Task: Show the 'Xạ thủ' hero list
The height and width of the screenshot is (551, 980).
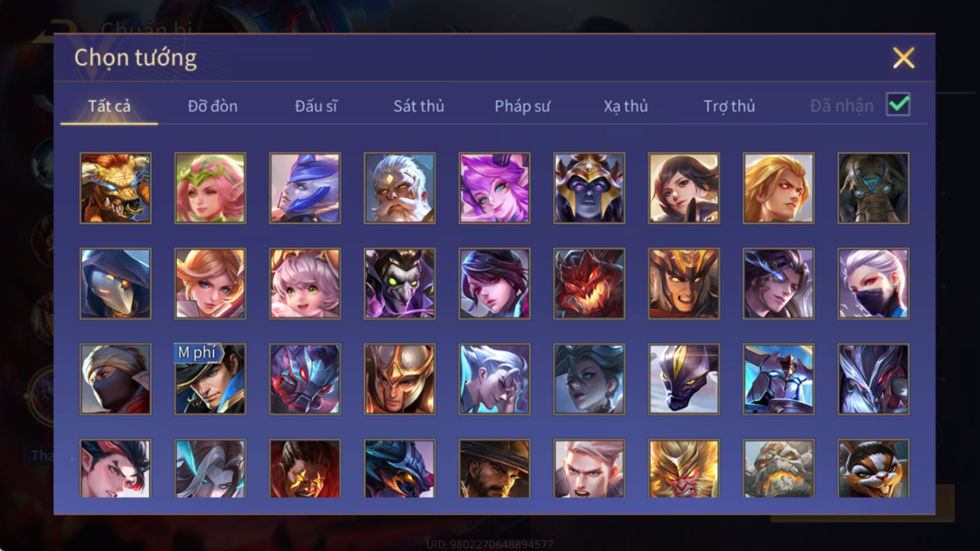Action: click(x=626, y=106)
